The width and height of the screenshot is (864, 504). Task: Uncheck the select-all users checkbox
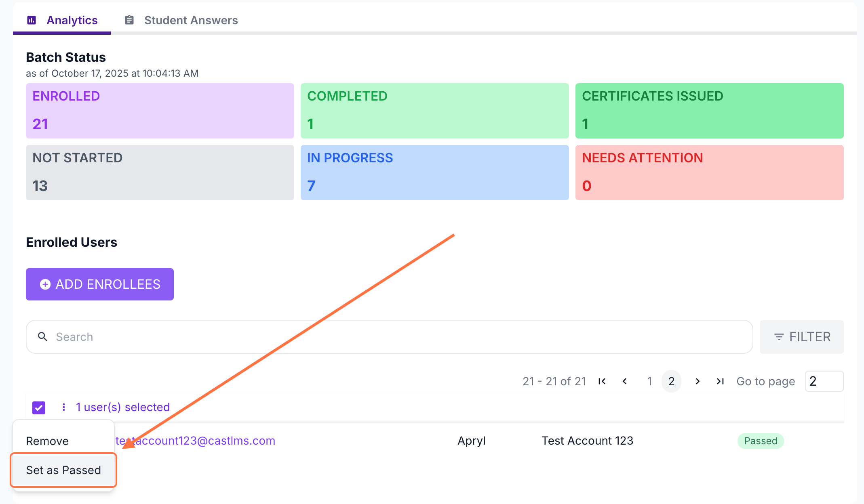(39, 407)
